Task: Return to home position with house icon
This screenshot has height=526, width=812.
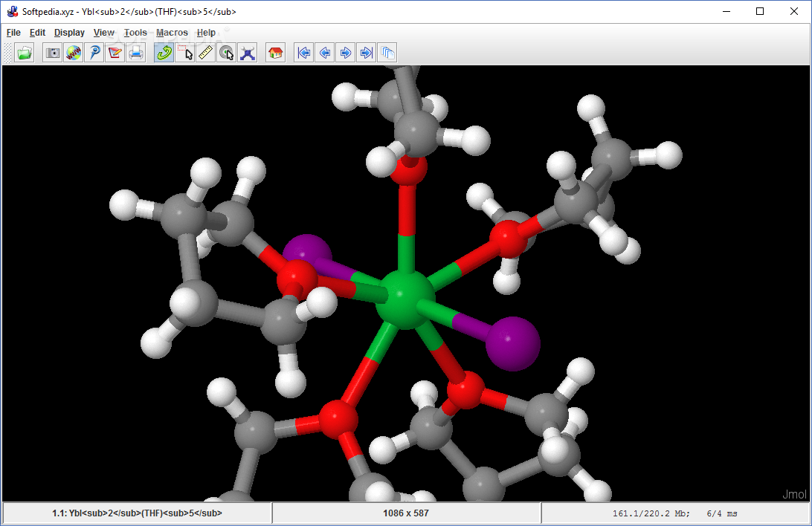Action: pyautogui.click(x=275, y=53)
